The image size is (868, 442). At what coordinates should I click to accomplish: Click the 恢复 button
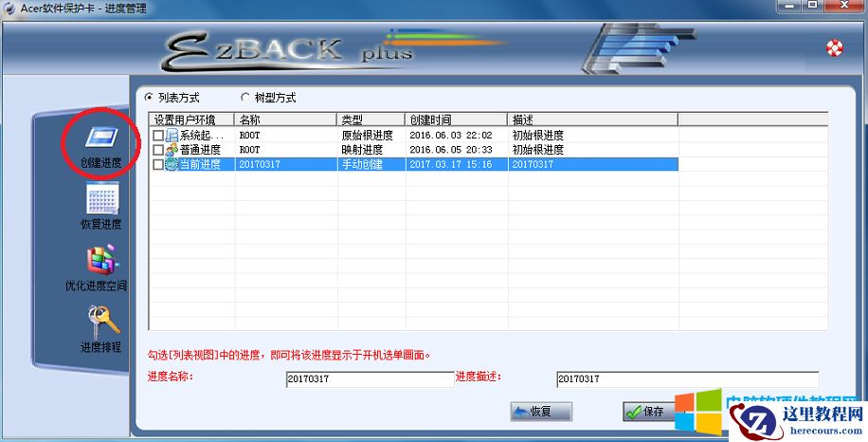(541, 412)
